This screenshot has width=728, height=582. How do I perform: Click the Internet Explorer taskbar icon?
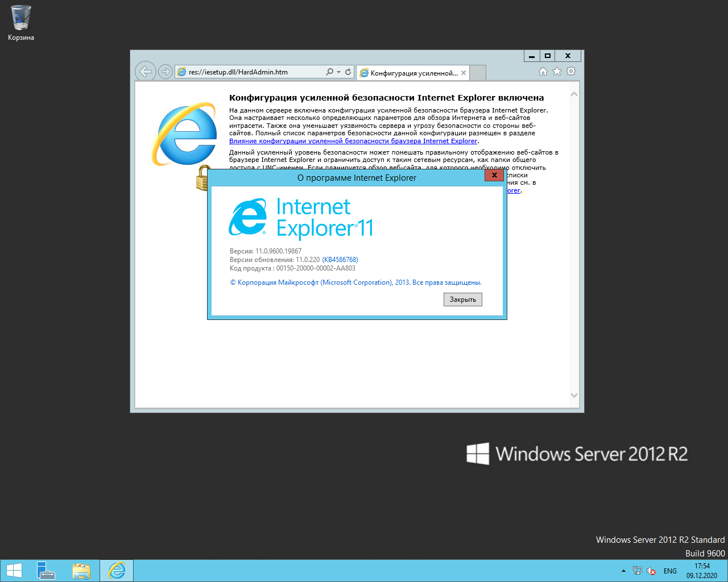(117, 571)
